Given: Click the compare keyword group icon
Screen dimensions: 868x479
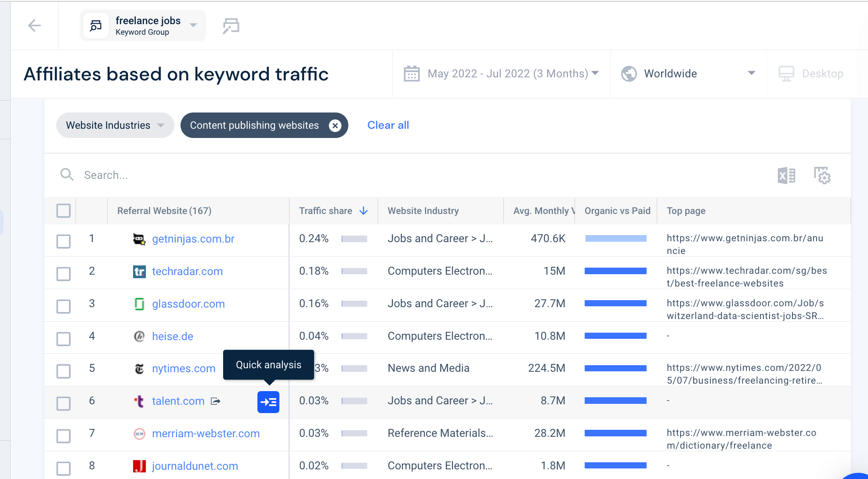Looking at the screenshot, I should pyautogui.click(x=231, y=26).
